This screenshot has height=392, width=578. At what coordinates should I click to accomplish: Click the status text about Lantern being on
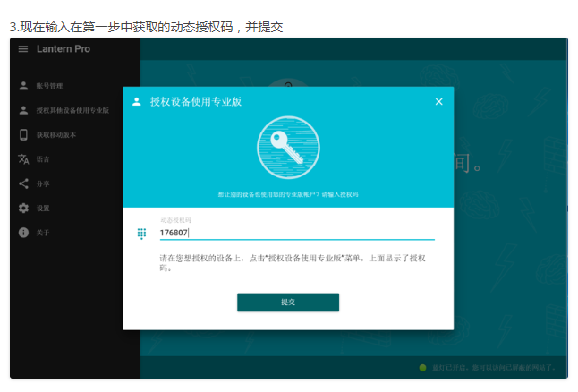pyautogui.click(x=494, y=368)
